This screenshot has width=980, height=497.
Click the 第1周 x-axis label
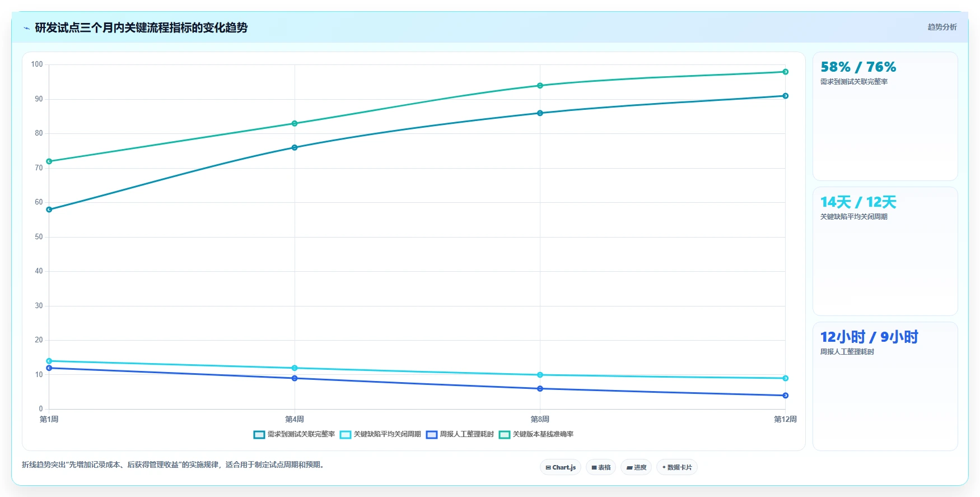coord(49,419)
